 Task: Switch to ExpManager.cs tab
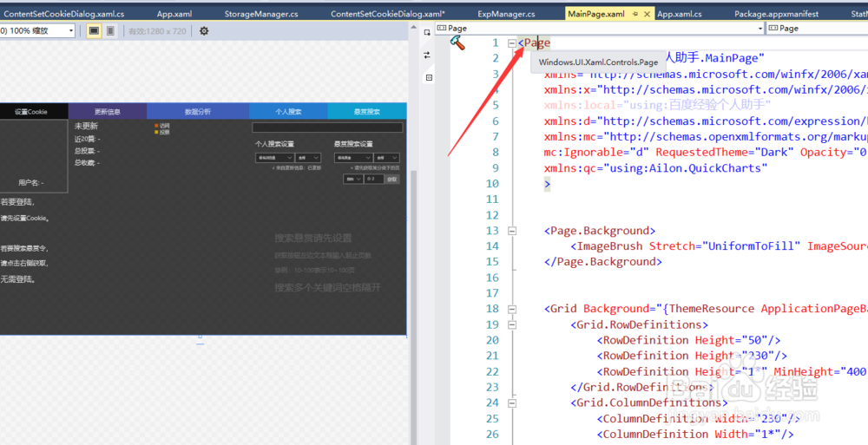point(506,15)
